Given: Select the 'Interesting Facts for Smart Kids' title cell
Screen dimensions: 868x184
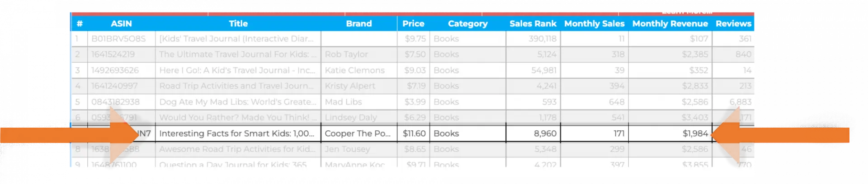Looking at the screenshot, I should tap(237, 133).
